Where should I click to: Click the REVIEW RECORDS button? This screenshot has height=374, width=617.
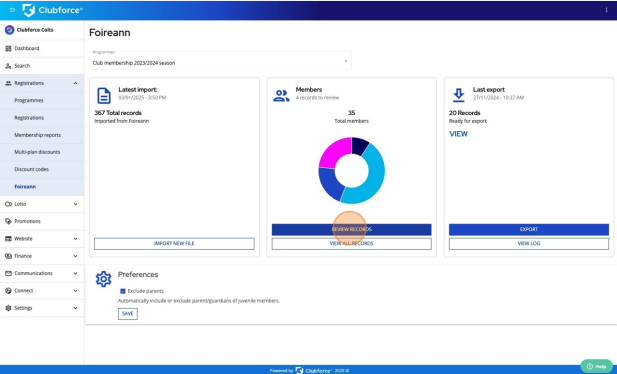[351, 230]
